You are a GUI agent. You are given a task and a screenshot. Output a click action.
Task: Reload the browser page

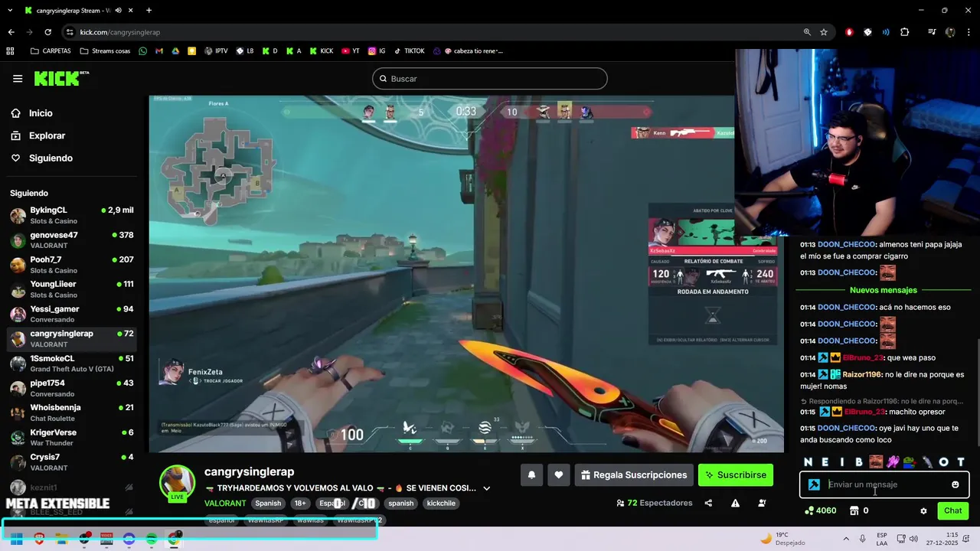47,32
